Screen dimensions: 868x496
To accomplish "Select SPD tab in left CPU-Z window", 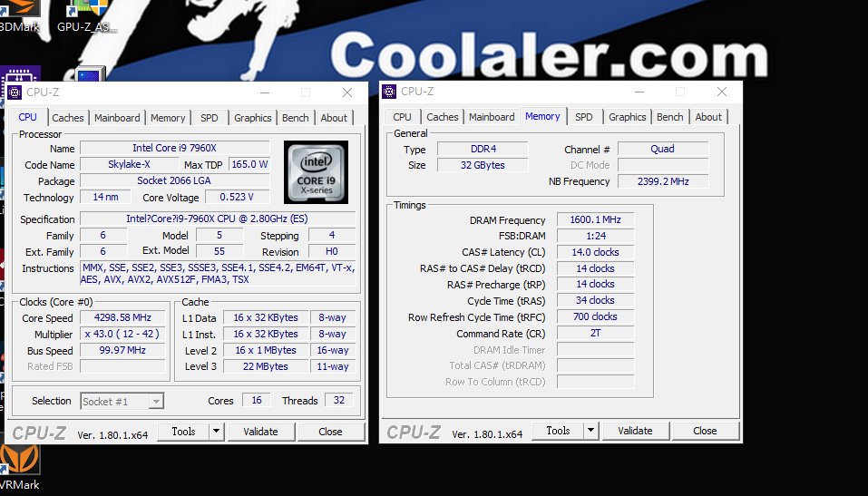I will tap(210, 118).
